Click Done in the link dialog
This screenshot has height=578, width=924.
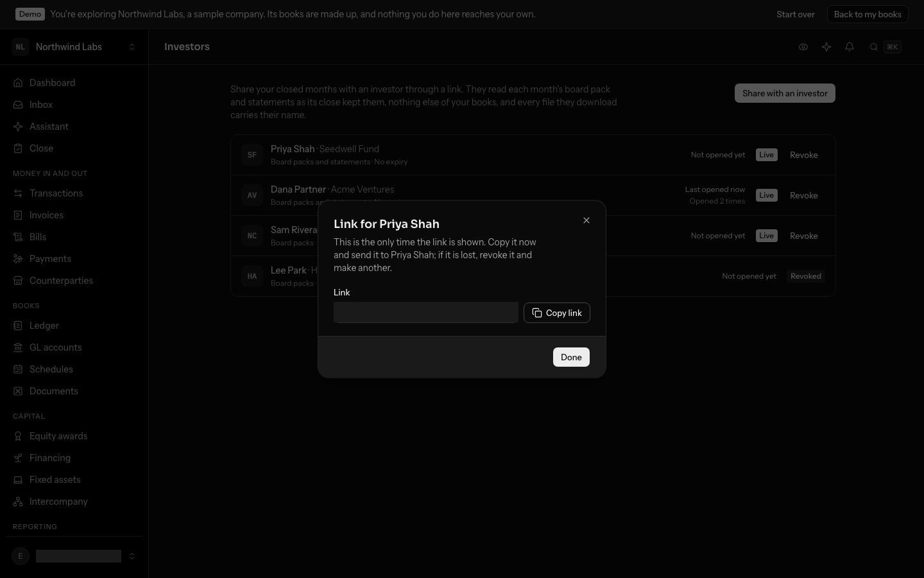coord(571,357)
